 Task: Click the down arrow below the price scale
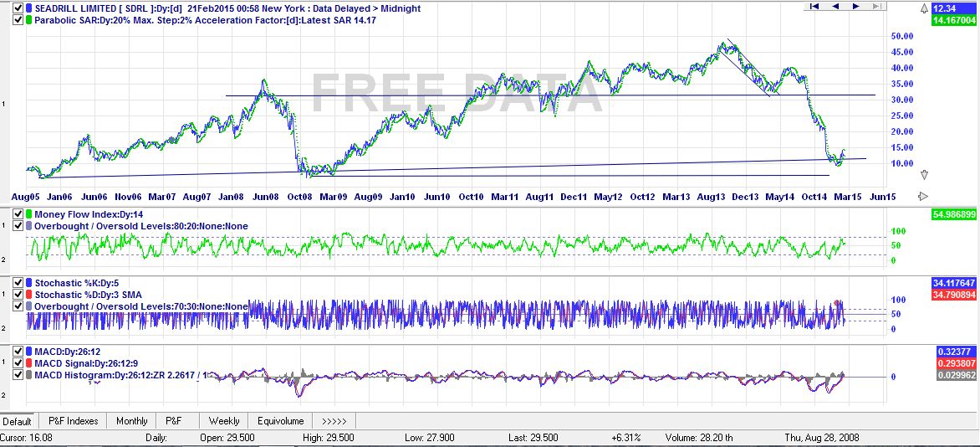[x=924, y=175]
